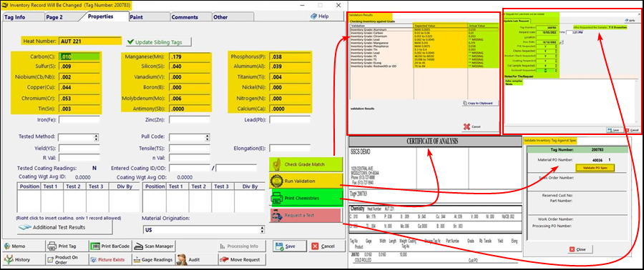Click Save in the lab request window
The width and height of the screenshot is (644, 270).
pos(615,130)
